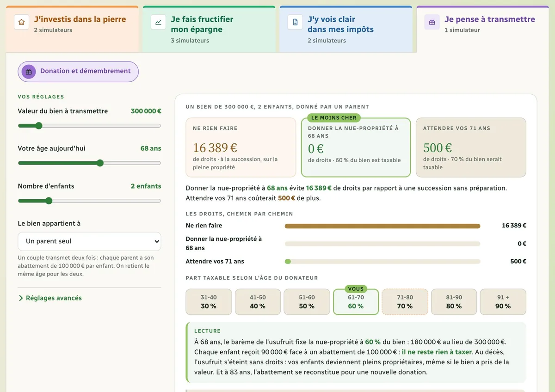
Task: Click the "Le moins cher" badge
Action: click(334, 118)
